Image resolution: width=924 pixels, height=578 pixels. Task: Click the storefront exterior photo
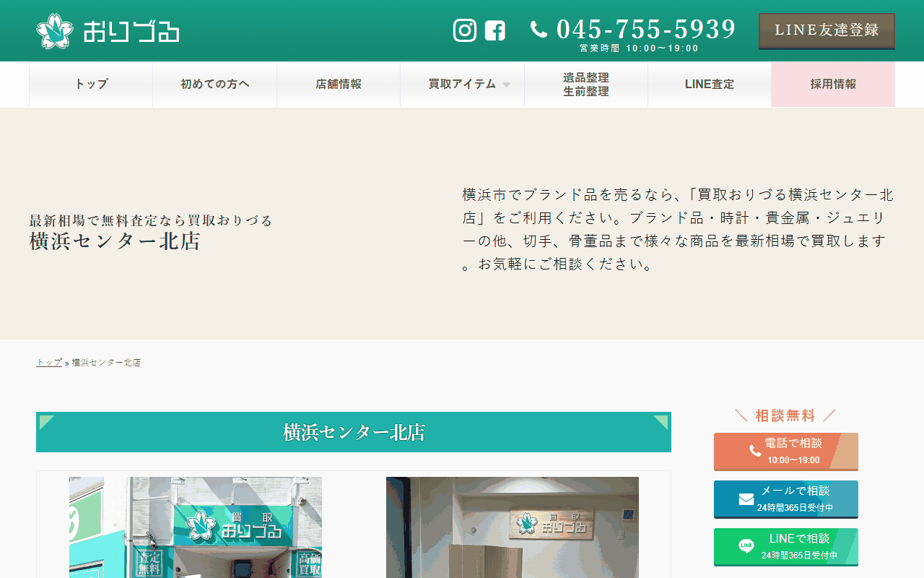(196, 527)
